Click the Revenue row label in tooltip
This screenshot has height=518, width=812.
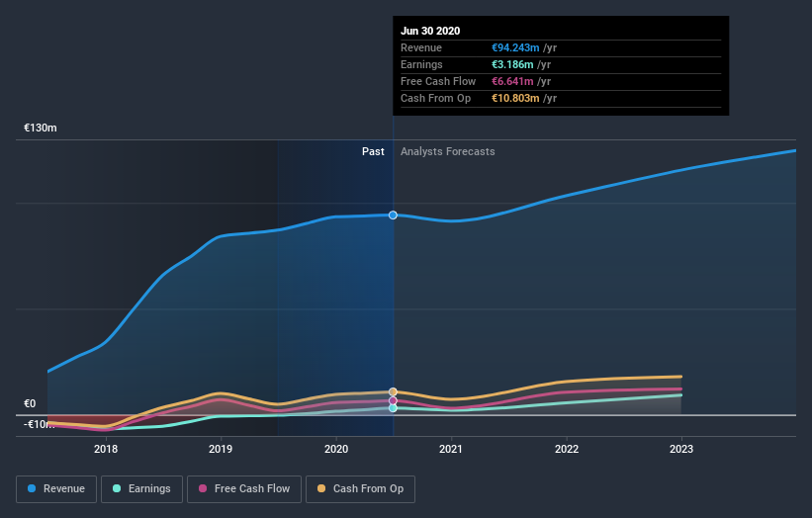pos(421,47)
